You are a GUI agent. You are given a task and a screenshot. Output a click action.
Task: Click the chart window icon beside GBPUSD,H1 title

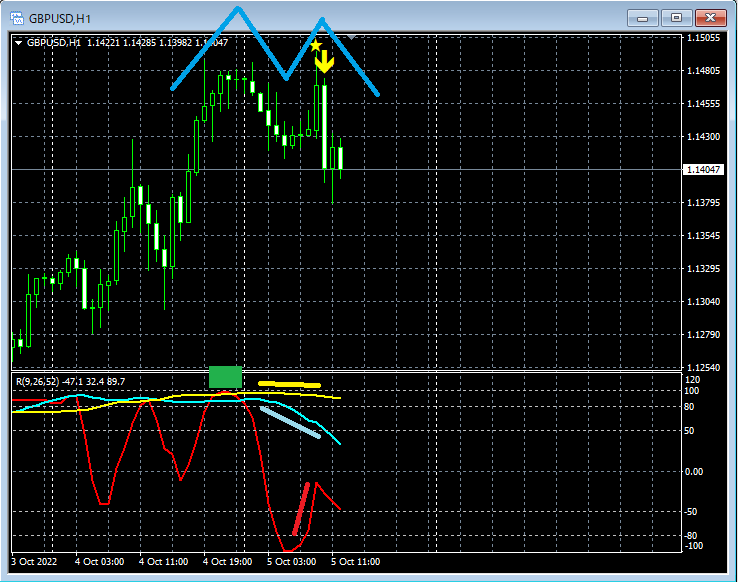pos(17,18)
